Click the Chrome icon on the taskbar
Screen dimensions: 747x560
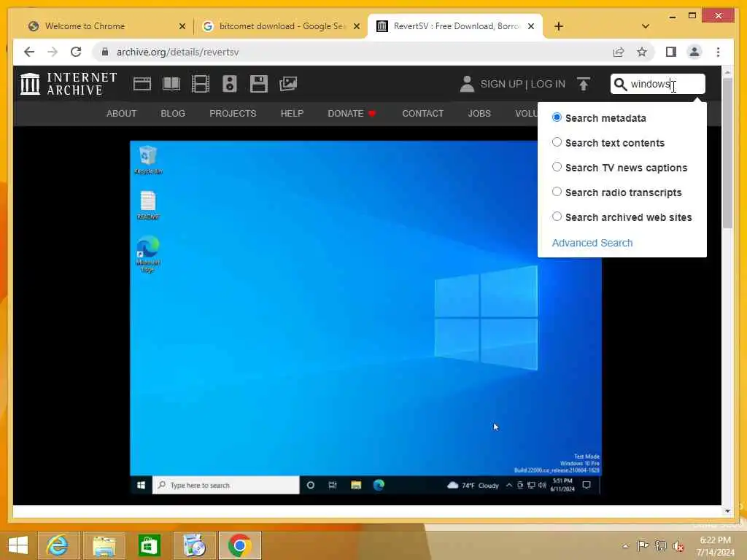(x=239, y=545)
